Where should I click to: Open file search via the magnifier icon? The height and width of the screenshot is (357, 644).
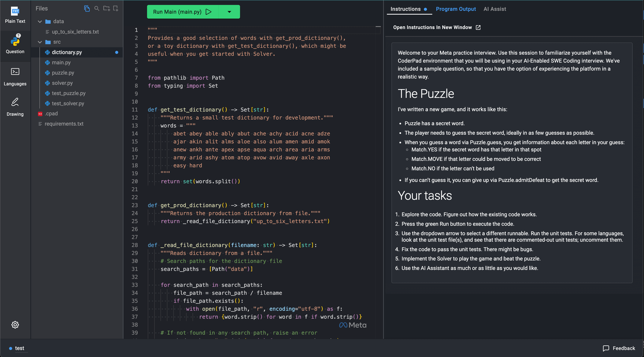point(97,9)
